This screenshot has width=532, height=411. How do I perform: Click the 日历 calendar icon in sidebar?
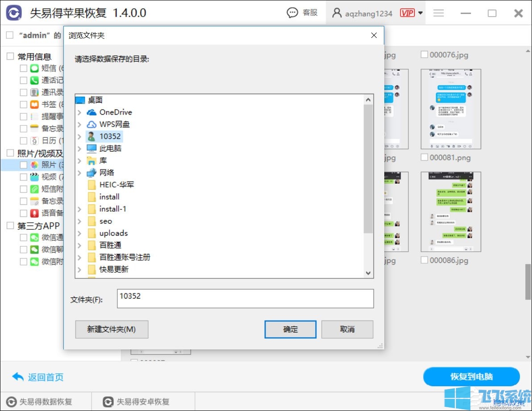34,141
